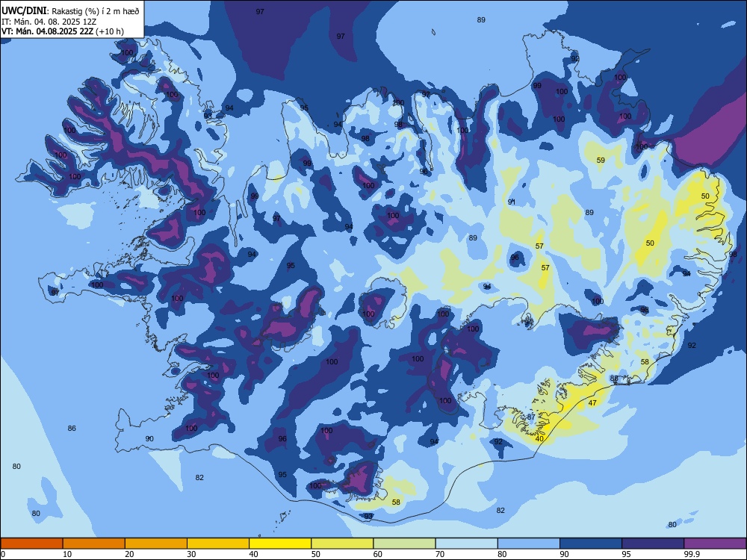
Task: Click the purple legend swatch above 99.9
Action: coord(715,544)
